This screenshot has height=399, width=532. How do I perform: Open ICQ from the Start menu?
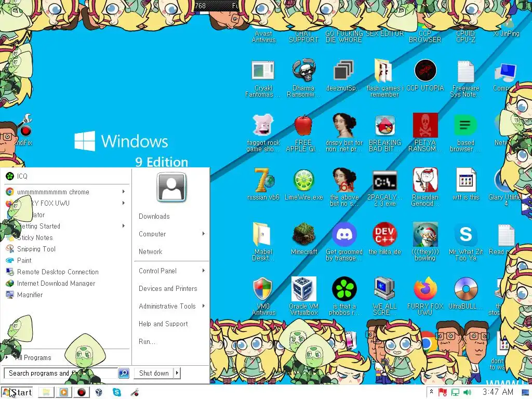coord(67,176)
